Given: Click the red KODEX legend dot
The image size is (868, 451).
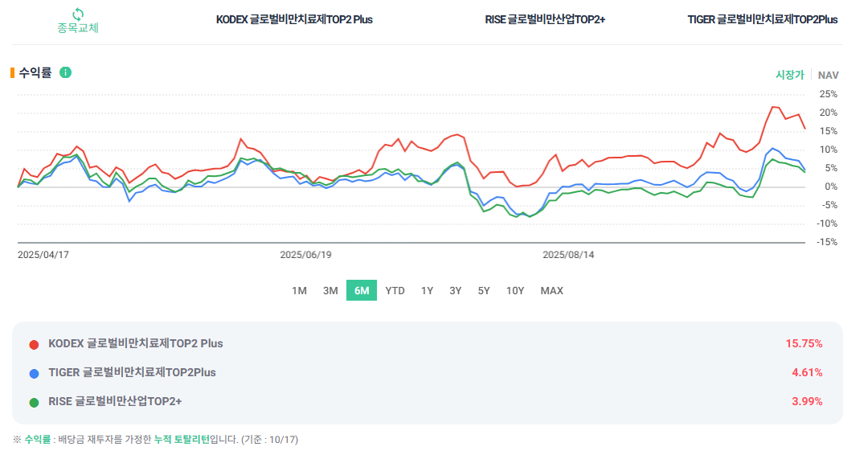Looking at the screenshot, I should (34, 345).
